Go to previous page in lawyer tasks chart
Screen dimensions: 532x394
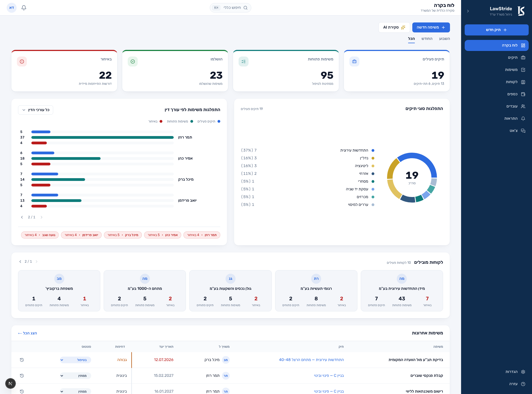pos(42,217)
